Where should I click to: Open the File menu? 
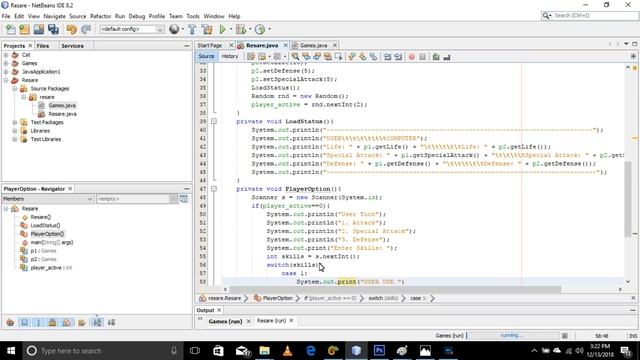(x=6, y=16)
